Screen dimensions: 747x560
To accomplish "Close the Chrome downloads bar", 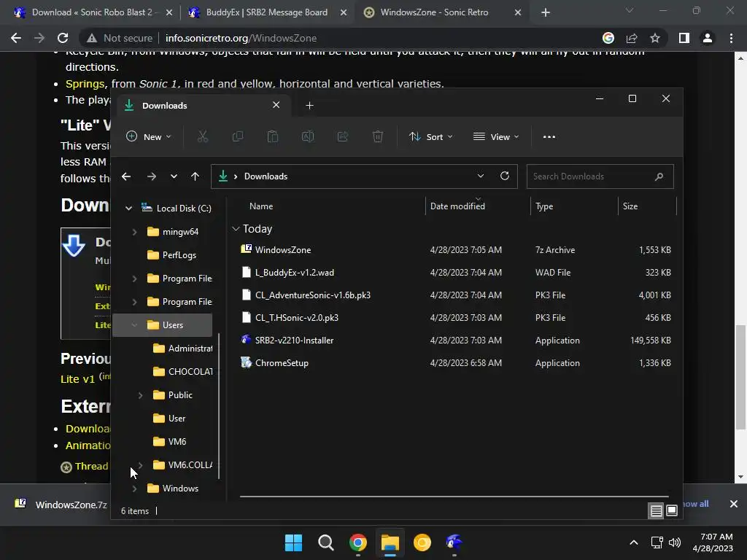I will [x=734, y=504].
